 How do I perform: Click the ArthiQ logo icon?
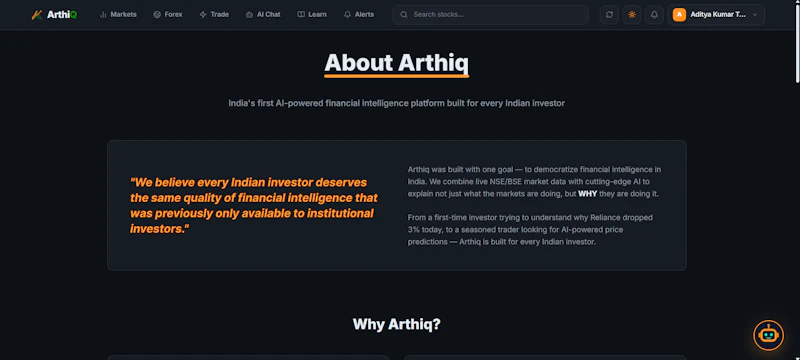[x=37, y=15]
